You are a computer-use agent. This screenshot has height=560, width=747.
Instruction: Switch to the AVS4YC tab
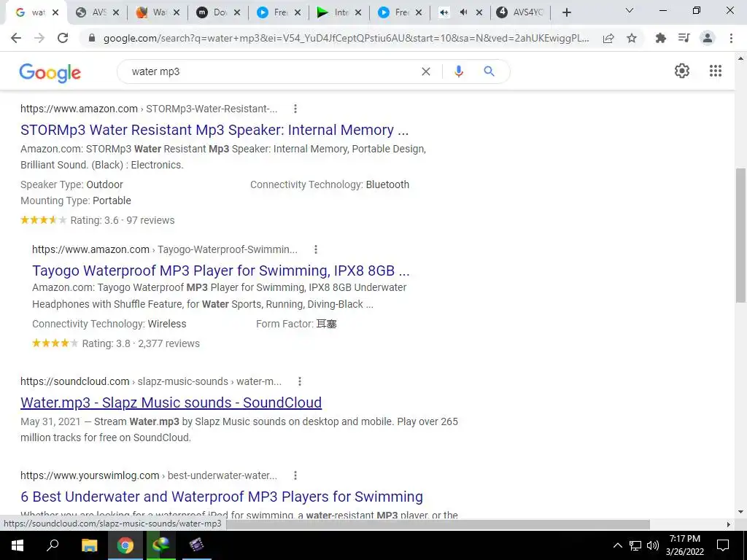(x=520, y=13)
